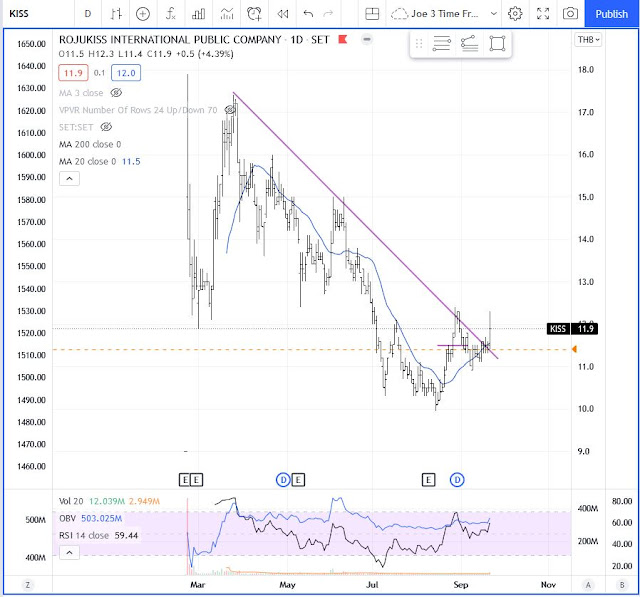Viewport: 640px width, 597px height.
Task: Click the grey minus circle near the title
Action: [x=367, y=40]
